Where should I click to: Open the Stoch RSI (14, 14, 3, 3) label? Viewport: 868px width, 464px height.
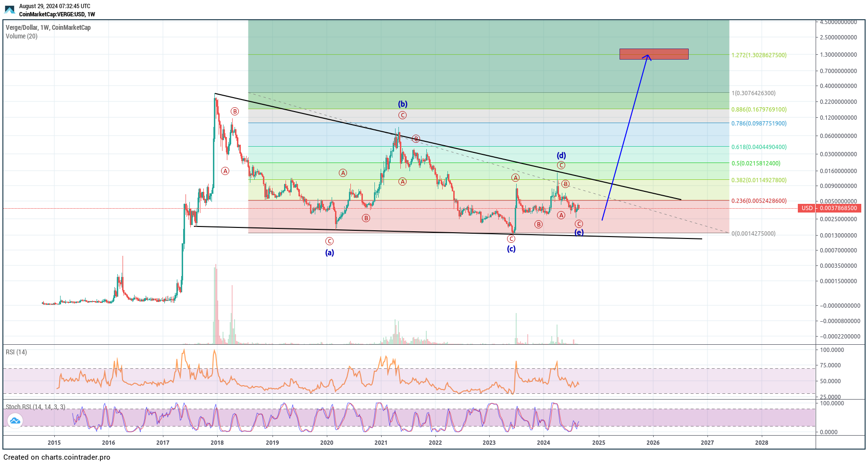click(36, 407)
